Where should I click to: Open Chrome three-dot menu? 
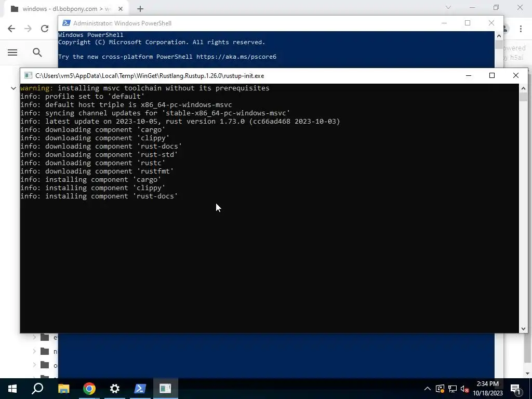(x=521, y=29)
